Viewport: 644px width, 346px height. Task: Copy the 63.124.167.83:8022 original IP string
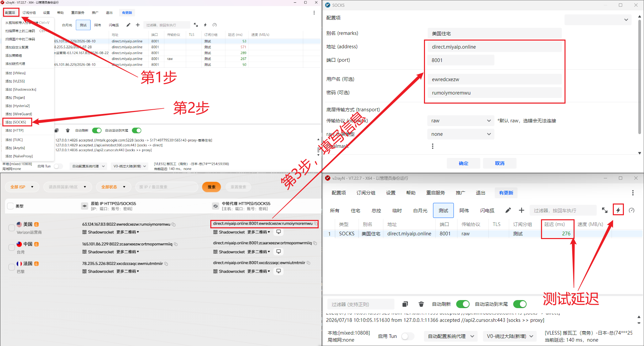click(x=174, y=225)
